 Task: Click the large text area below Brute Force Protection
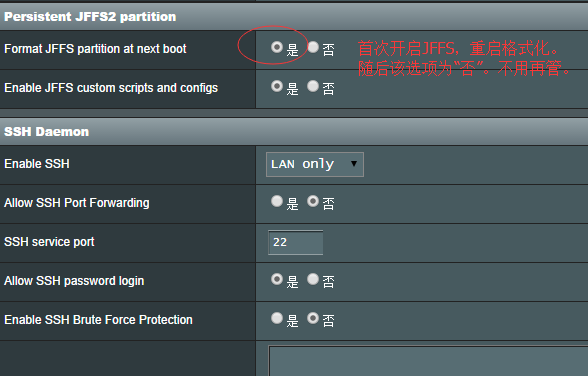(428, 361)
